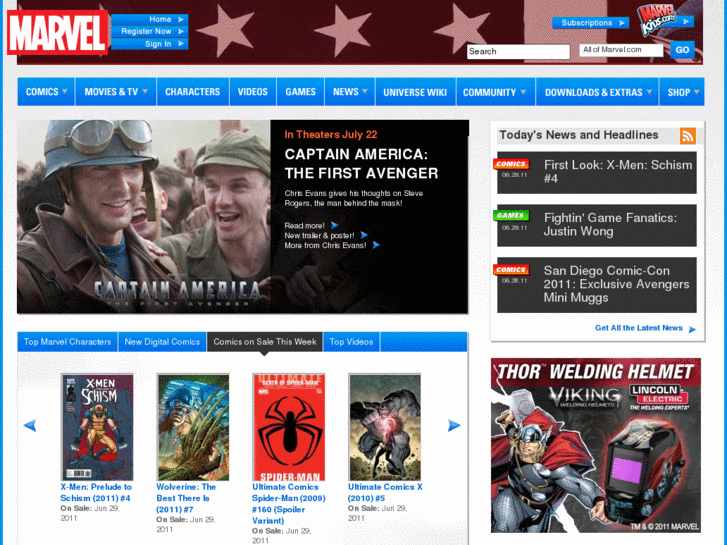This screenshot has height=545, width=727.
Task: Open Captain America: The First Avenger headline
Action: 361,164
